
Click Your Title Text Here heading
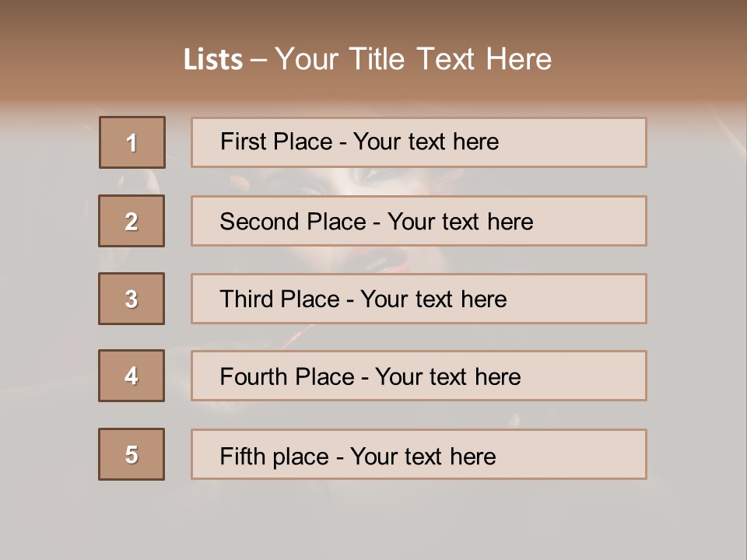coord(413,59)
